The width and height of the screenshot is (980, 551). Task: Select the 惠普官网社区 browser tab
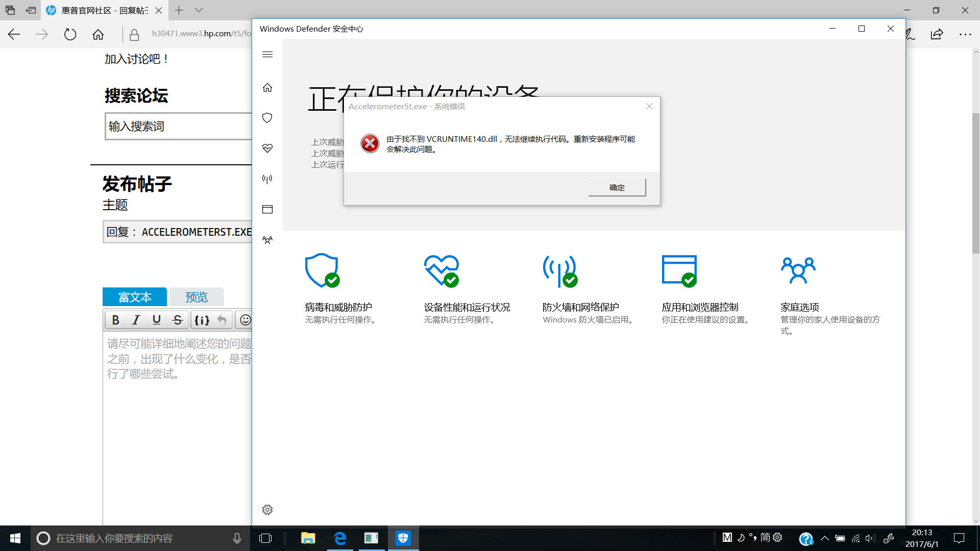(x=104, y=10)
